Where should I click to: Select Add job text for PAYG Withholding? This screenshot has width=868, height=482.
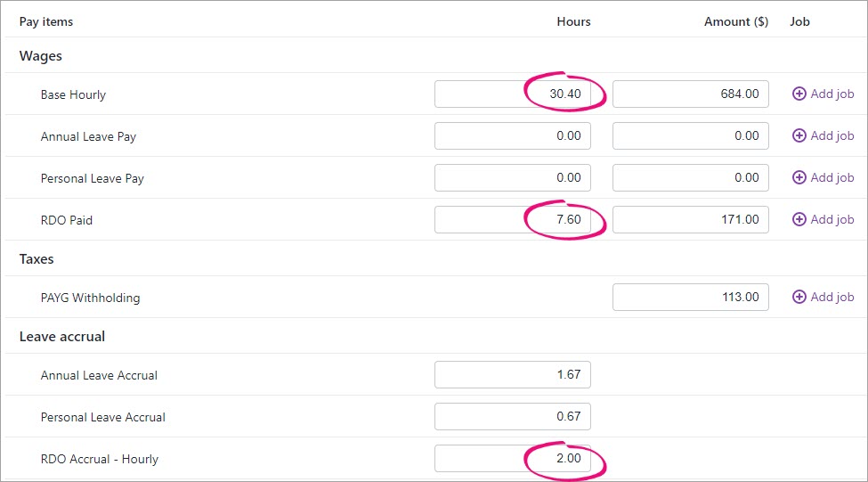[x=831, y=297]
